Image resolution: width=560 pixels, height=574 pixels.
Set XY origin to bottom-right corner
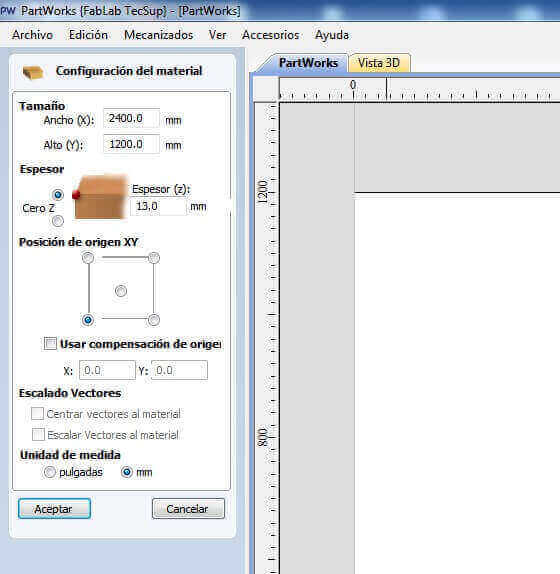click(x=154, y=320)
